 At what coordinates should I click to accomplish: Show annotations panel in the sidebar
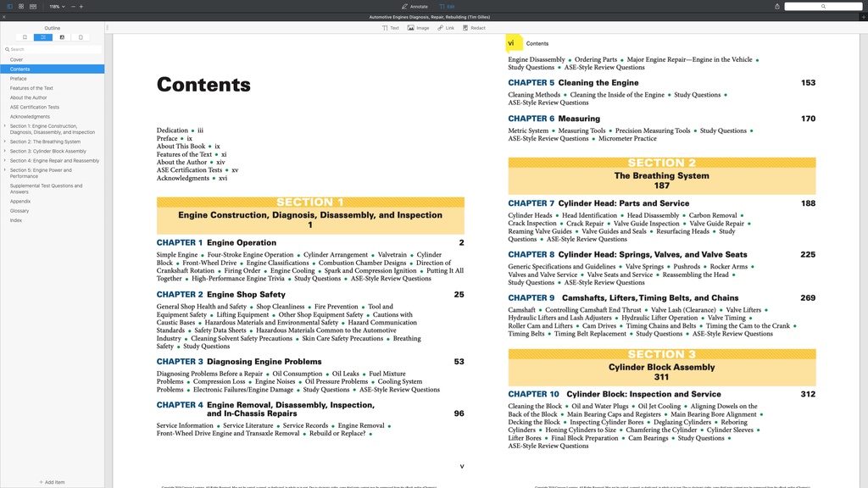tap(62, 37)
